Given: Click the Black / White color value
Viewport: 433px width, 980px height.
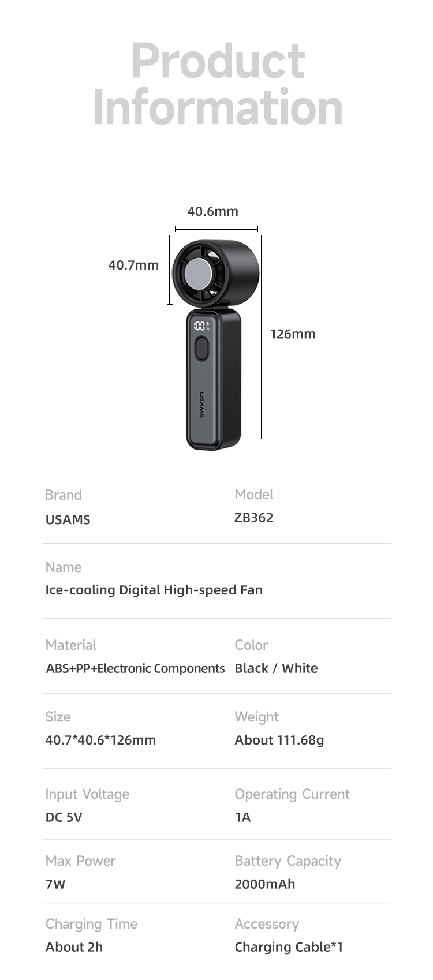Looking at the screenshot, I should coord(276,668).
